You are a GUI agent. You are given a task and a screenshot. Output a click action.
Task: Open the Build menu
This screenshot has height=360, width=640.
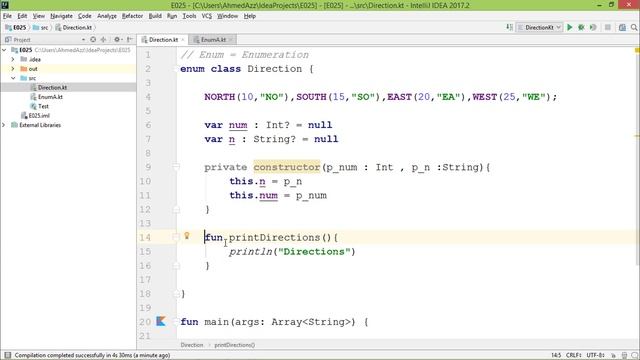(x=155, y=16)
